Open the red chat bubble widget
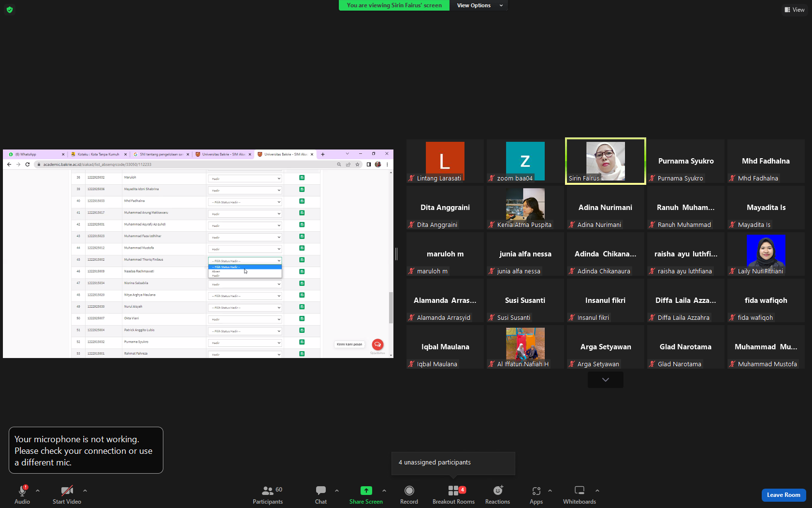 click(x=377, y=344)
